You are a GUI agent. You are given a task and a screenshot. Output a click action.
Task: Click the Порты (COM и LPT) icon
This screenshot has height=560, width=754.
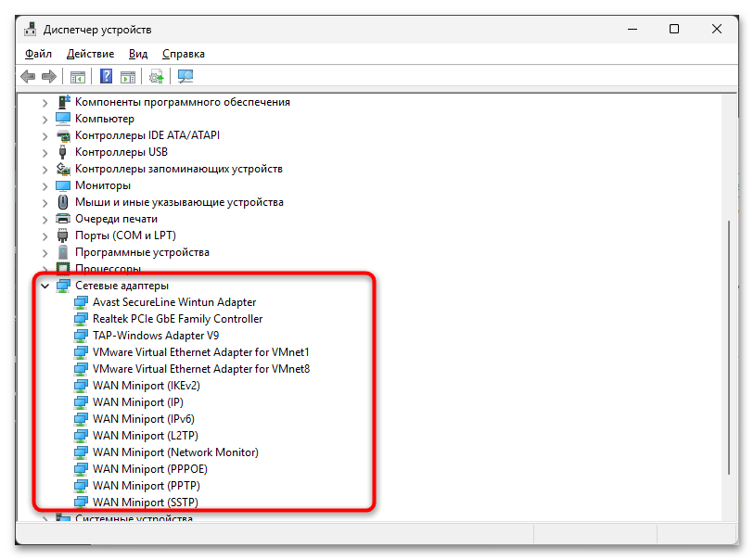coord(63,235)
